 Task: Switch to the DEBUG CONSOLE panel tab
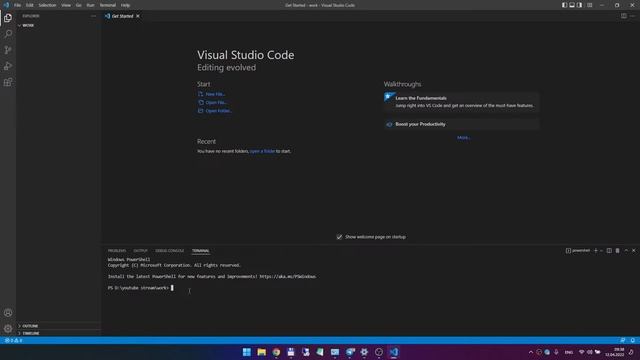(169, 251)
